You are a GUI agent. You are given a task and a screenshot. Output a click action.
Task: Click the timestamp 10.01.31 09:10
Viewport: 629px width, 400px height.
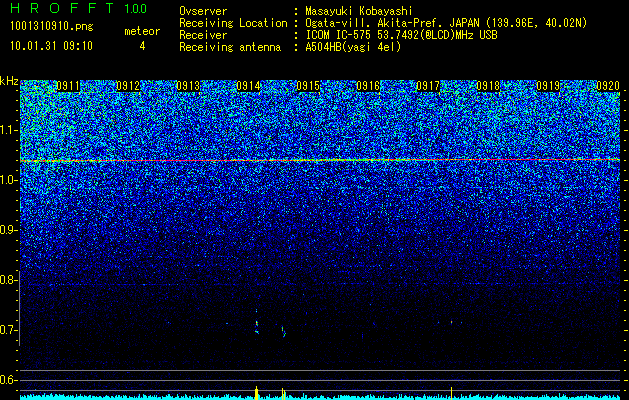51,46
